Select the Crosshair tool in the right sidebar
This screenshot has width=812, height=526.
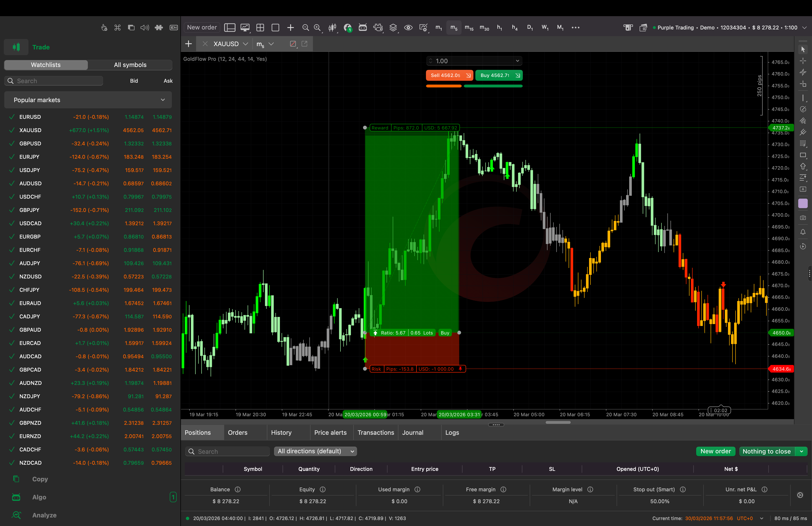[x=803, y=61]
